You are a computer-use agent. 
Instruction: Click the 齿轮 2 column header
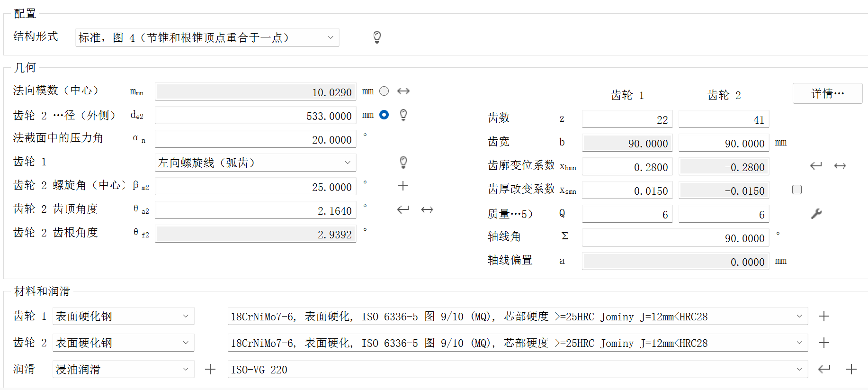[724, 95]
